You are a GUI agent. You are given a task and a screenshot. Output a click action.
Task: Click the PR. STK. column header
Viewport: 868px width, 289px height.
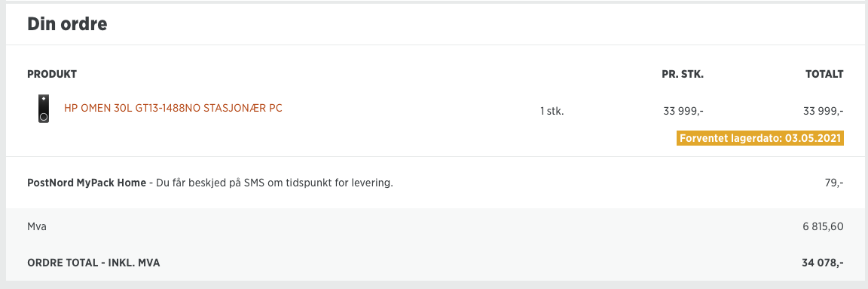[683, 75]
